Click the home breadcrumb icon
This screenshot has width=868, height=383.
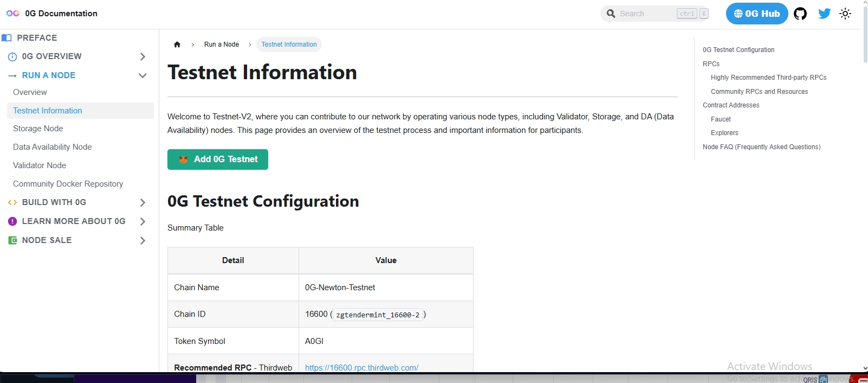tap(177, 44)
